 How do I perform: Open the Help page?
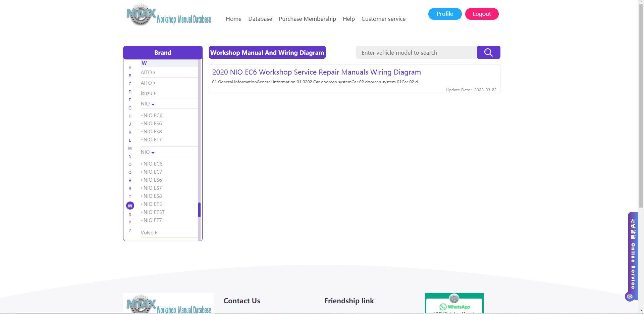(x=348, y=19)
